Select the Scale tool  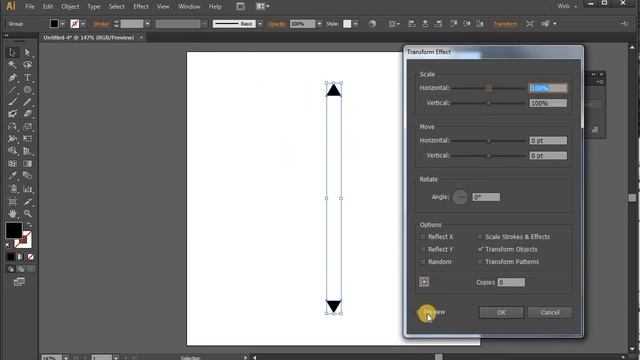(x=27, y=127)
